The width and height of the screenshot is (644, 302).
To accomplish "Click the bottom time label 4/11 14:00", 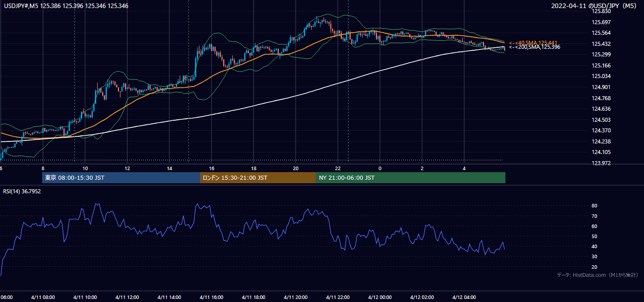I will pos(169,297).
